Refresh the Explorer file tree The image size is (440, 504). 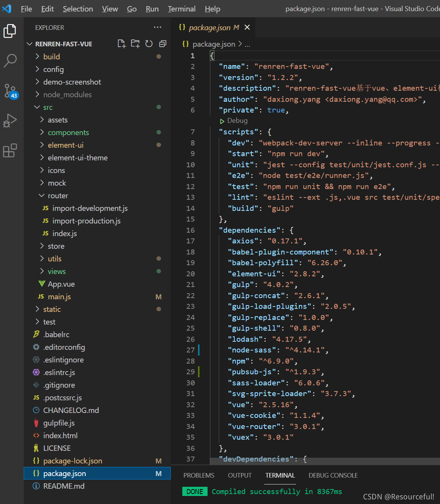pyautogui.click(x=149, y=44)
